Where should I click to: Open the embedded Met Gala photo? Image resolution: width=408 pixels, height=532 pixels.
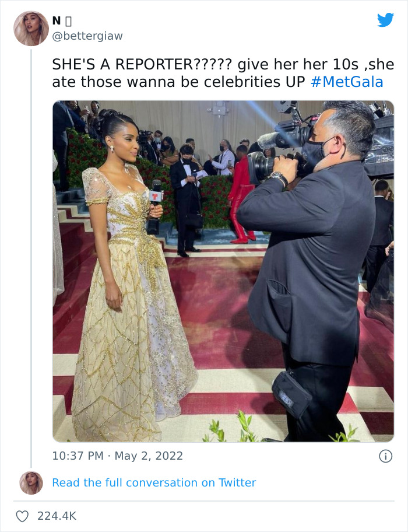click(227, 271)
